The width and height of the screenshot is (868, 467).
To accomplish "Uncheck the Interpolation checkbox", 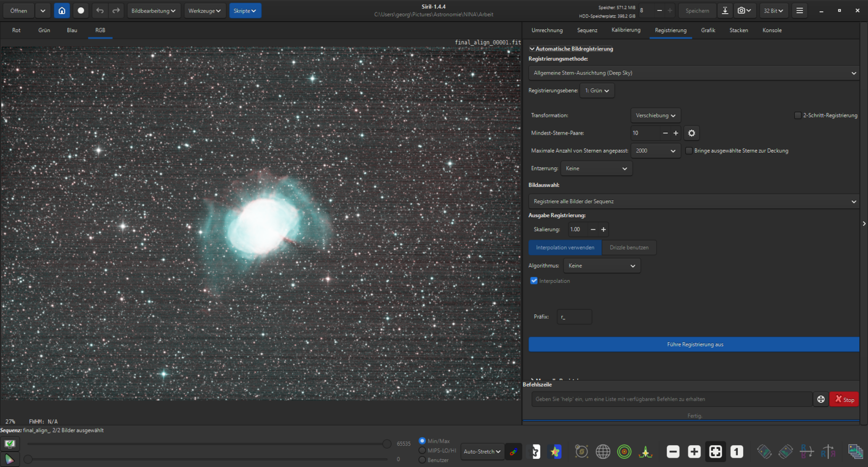I will click(534, 281).
